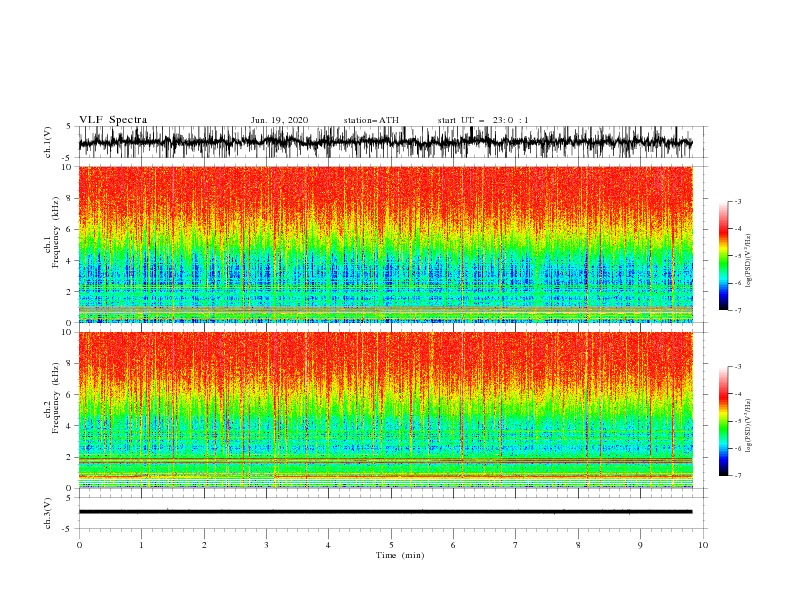Click time axis tick label '3'
Image resolution: width=792 pixels, height=612 pixels.
(x=266, y=545)
